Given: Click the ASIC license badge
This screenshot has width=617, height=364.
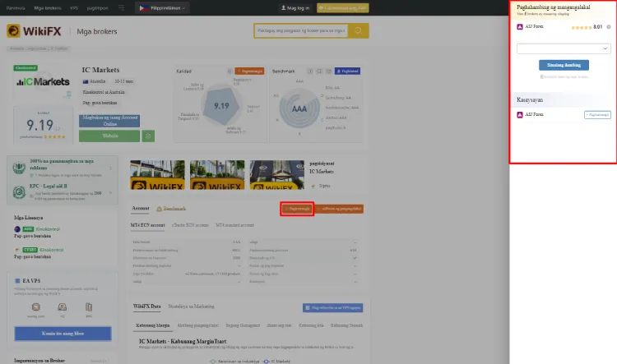Looking at the screenshot, I should (28, 229).
